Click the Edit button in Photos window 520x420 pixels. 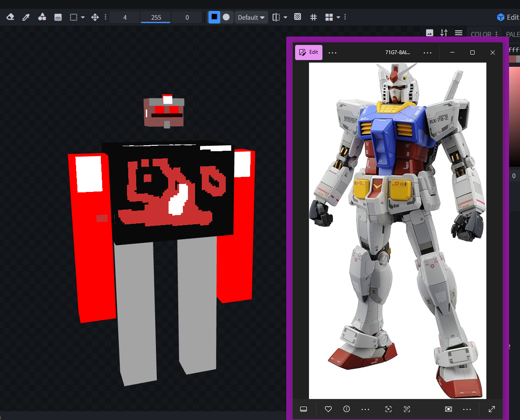click(x=309, y=52)
